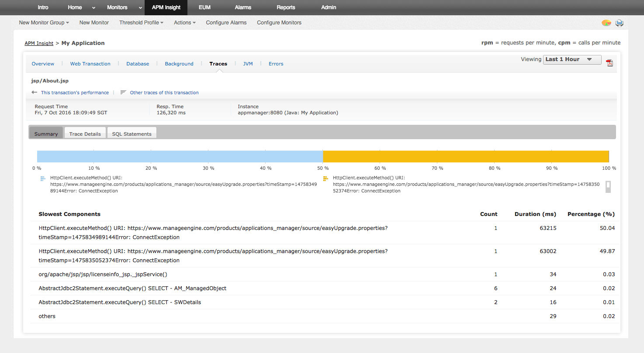Click the Slowest Components heading

(69, 214)
